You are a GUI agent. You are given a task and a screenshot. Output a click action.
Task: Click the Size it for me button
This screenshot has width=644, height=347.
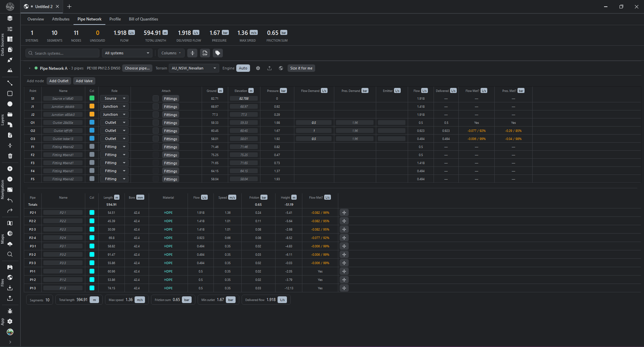pyautogui.click(x=301, y=68)
